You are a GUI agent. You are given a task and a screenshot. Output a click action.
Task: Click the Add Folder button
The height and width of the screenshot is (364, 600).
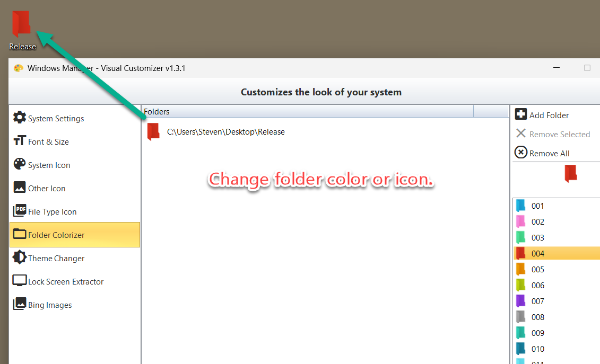[542, 114]
